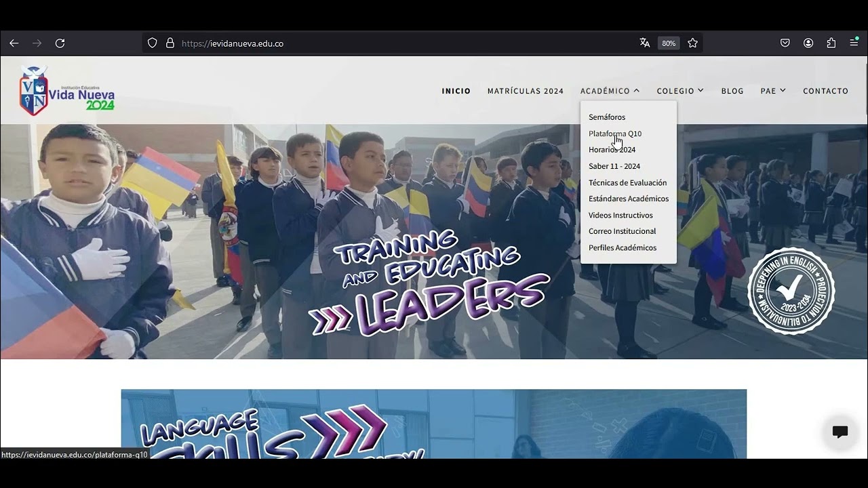Open MATRÍCULAS 2024 in the navigation
This screenshot has width=868, height=488.
526,91
